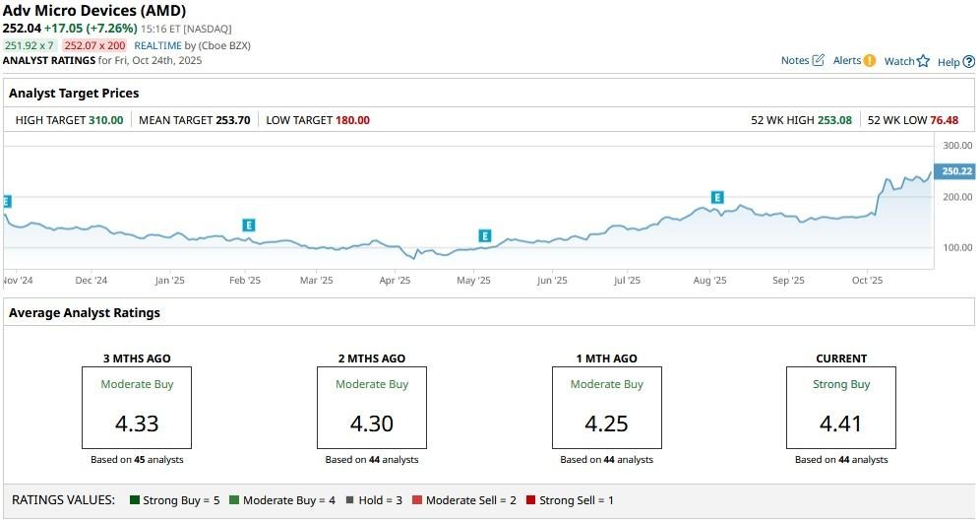
Task: Click the Moderate Sell legend swatch
Action: pos(417,500)
